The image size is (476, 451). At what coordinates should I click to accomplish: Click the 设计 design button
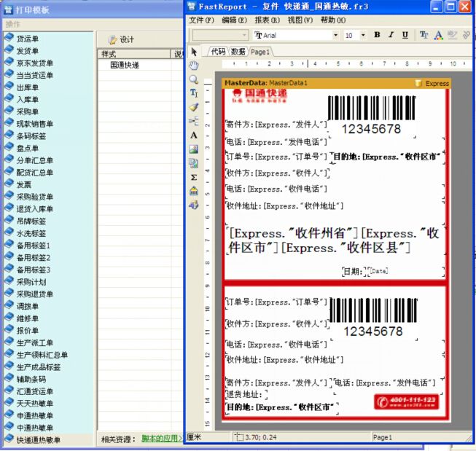coord(121,39)
